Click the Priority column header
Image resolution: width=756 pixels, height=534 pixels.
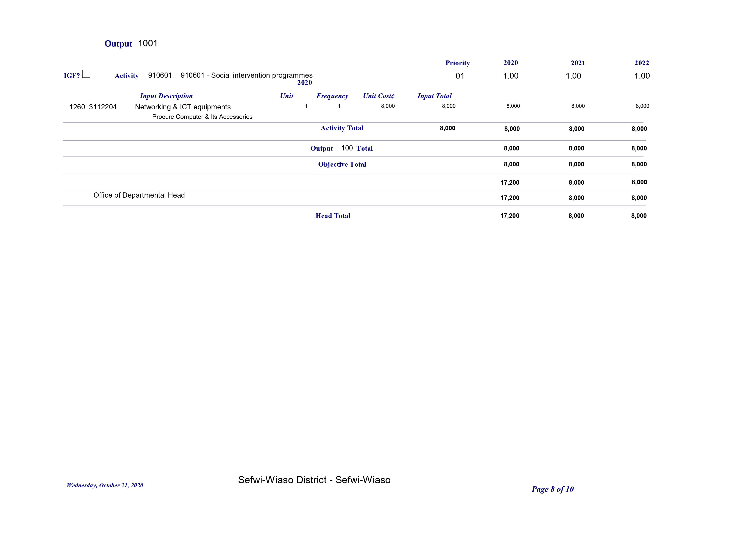click(457, 63)
